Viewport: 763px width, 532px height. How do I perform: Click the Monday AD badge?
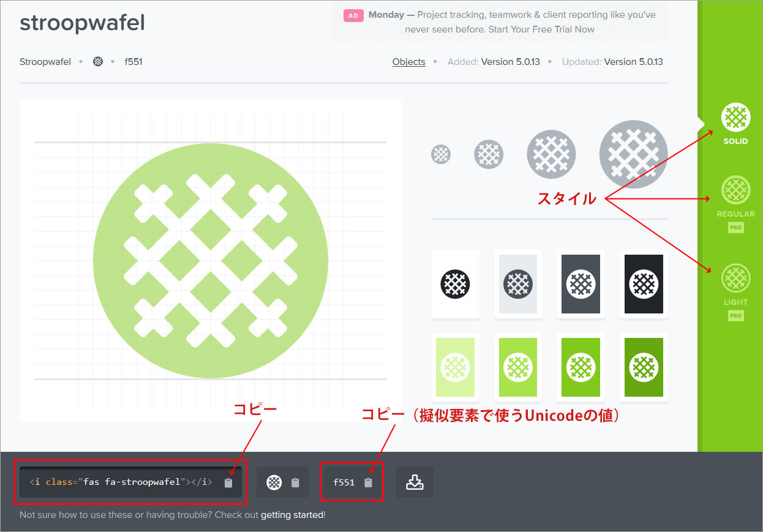click(x=354, y=15)
